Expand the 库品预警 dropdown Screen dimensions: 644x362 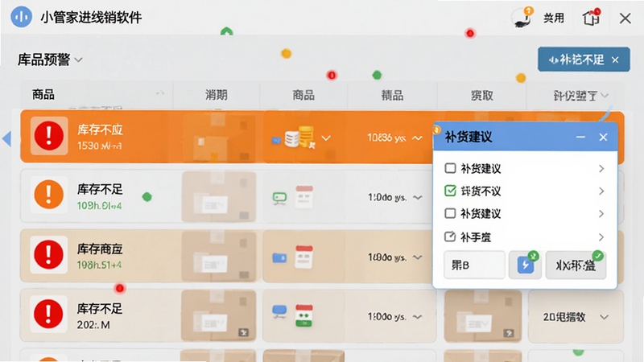point(78,60)
